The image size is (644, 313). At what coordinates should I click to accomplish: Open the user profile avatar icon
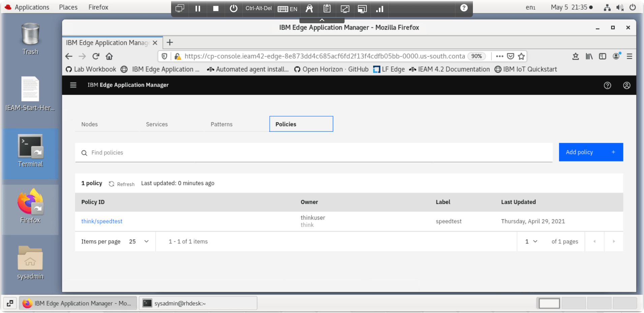pos(626,86)
